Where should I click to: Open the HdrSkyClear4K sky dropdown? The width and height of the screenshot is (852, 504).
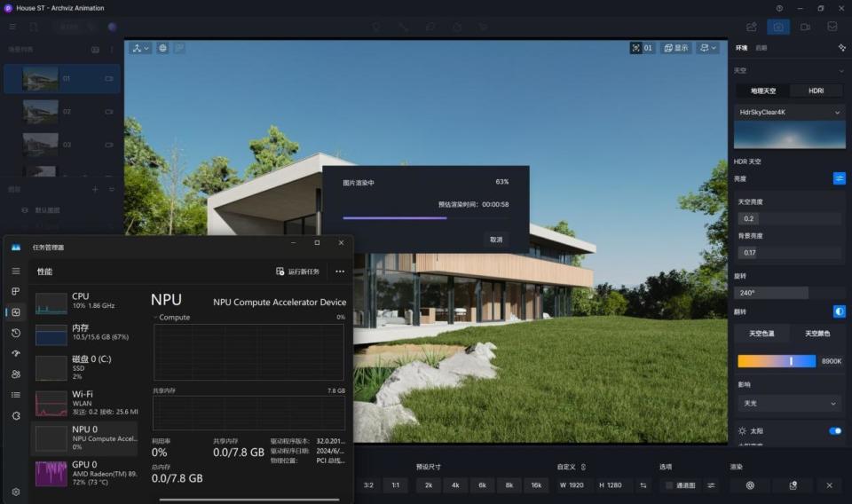(x=790, y=112)
